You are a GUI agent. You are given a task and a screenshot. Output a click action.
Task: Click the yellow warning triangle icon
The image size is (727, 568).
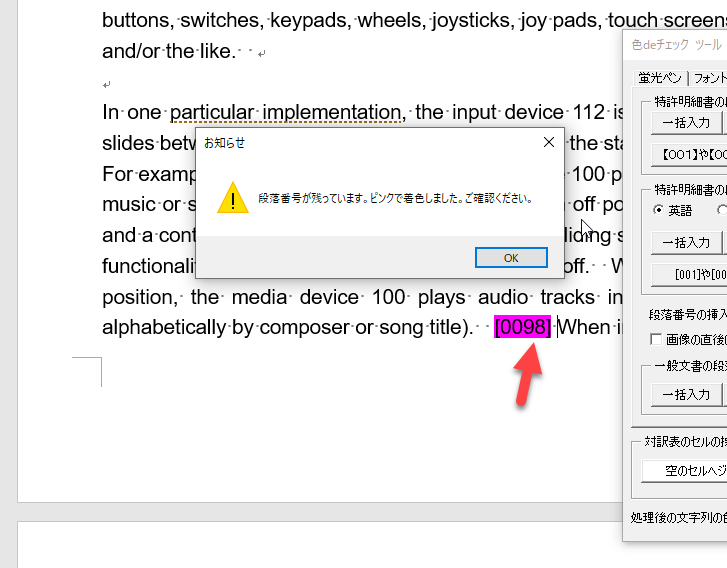coord(233,198)
